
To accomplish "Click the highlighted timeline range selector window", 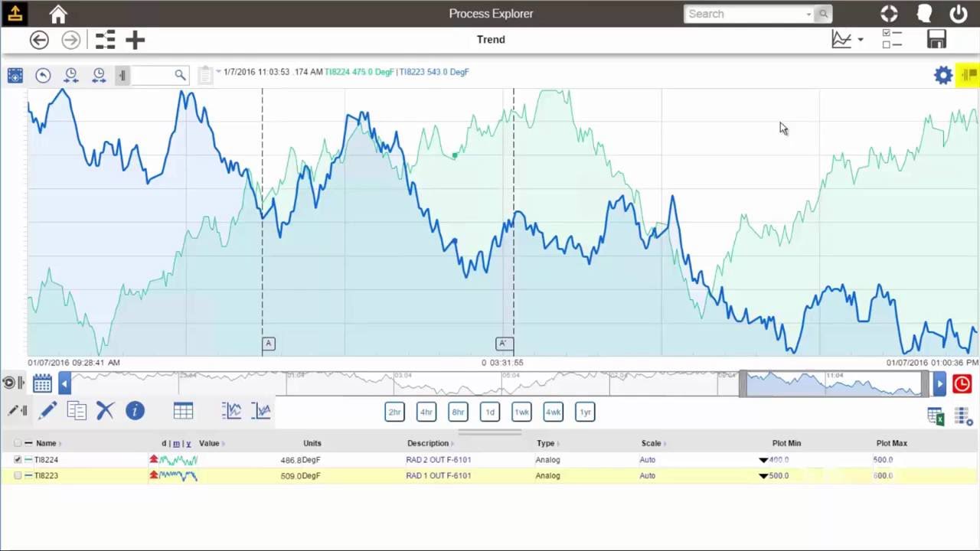I will coord(835,383).
